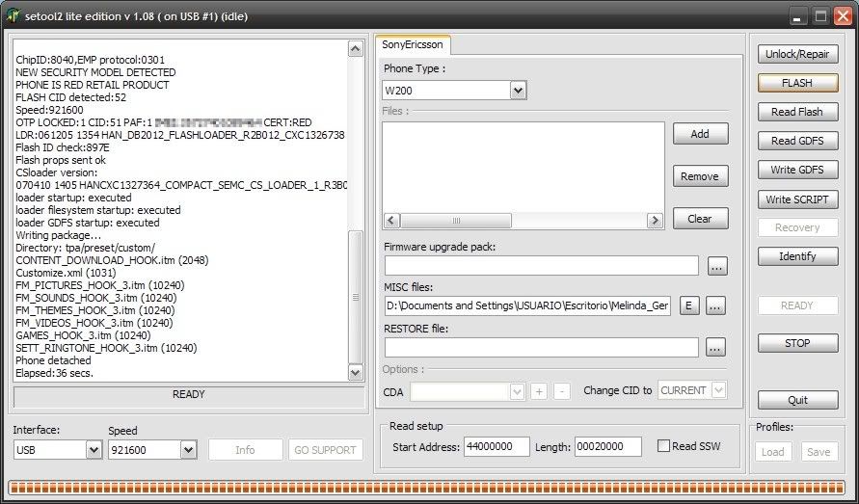The height and width of the screenshot is (504, 859).
Task: Click the 'Speed:921600' log line
Action: (x=49, y=110)
